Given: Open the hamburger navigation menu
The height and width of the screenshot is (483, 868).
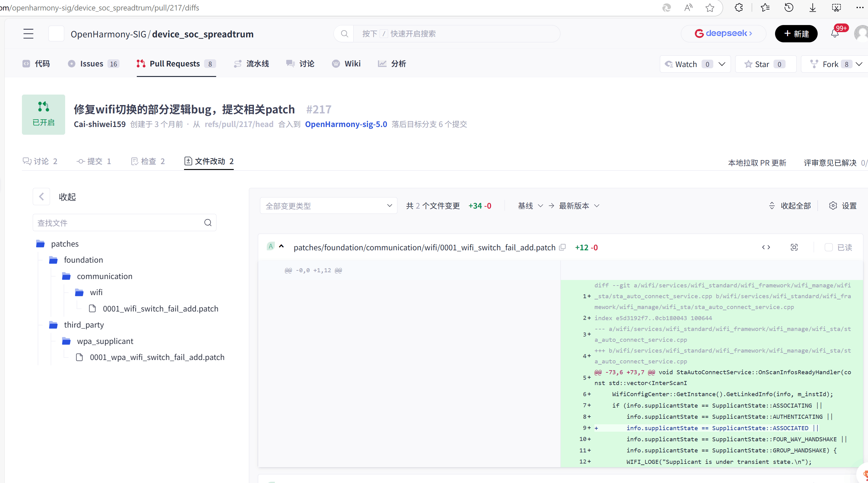Looking at the screenshot, I should (28, 34).
